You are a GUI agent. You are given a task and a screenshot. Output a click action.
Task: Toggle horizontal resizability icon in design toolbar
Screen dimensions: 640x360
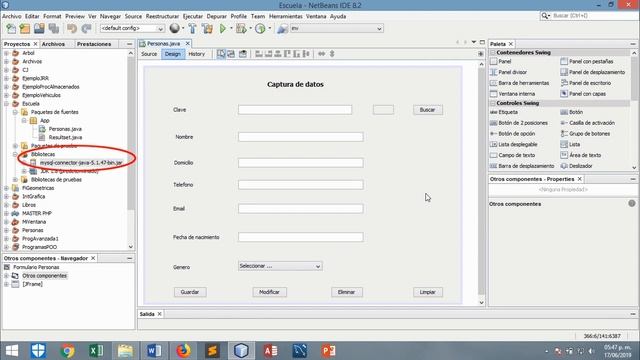pyautogui.click(x=322, y=54)
